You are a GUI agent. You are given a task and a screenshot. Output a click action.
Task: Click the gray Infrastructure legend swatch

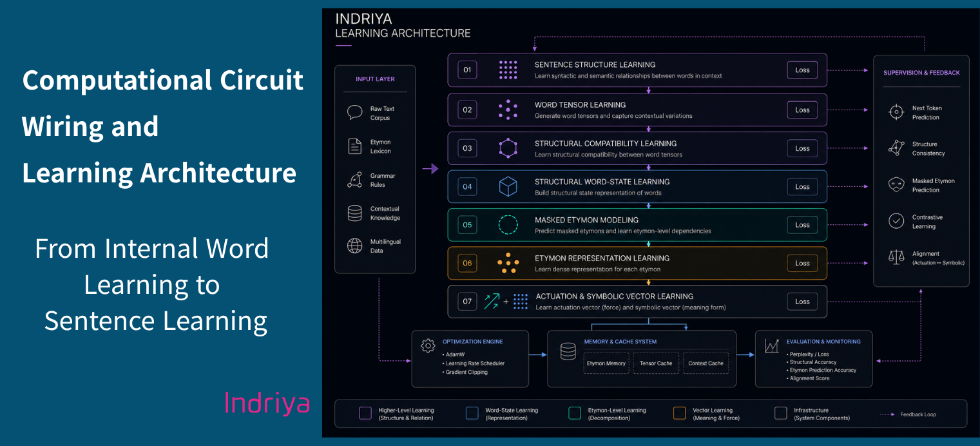point(781,413)
